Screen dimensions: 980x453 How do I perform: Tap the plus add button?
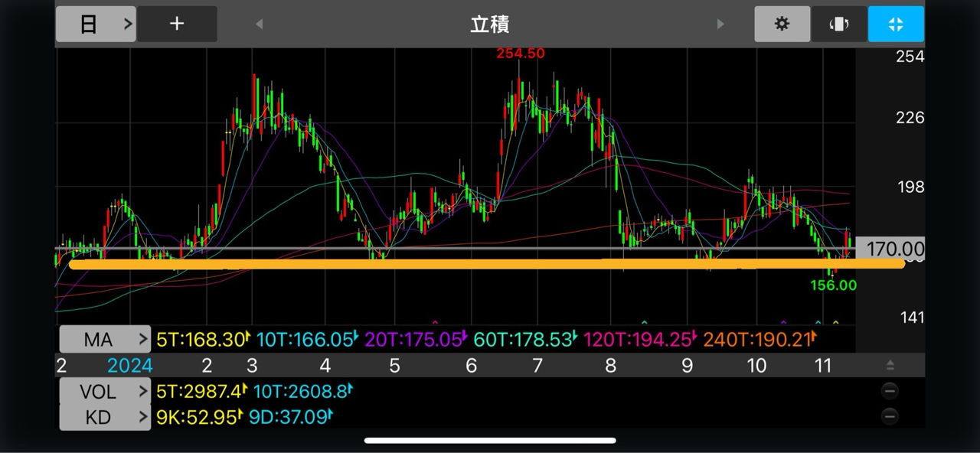tap(177, 24)
